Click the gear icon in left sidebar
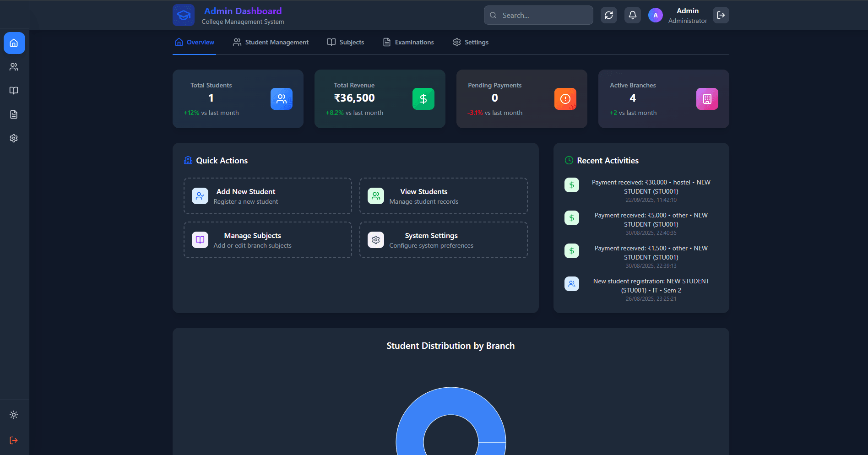868x455 pixels. pos(14,138)
